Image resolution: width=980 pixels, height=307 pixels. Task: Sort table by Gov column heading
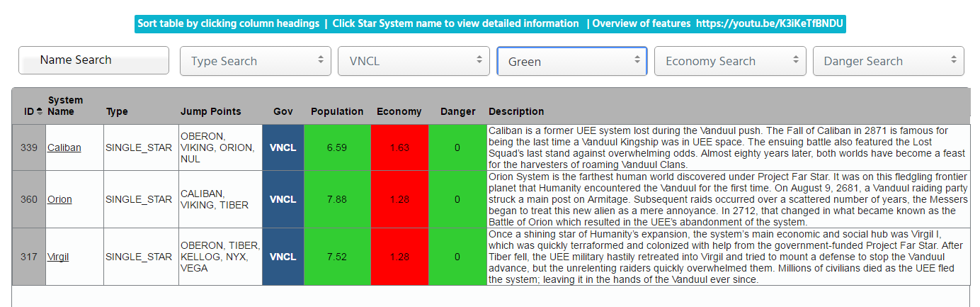click(283, 111)
